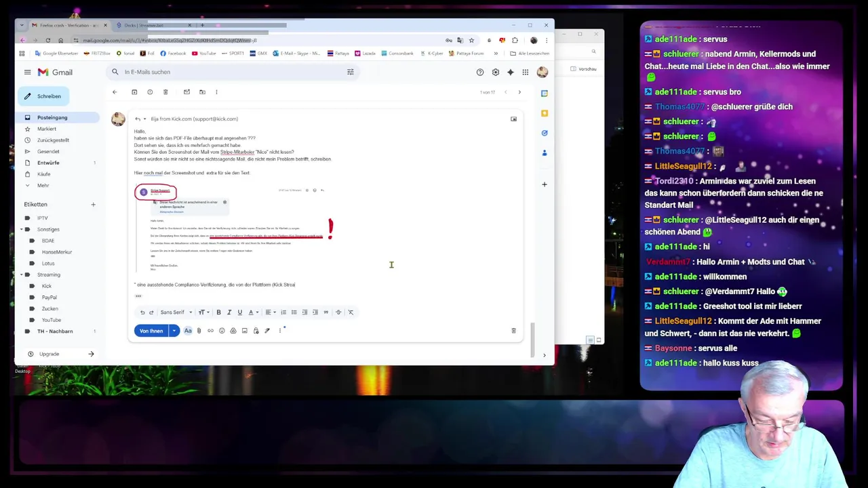Toggle bulleted list

[x=294, y=312]
